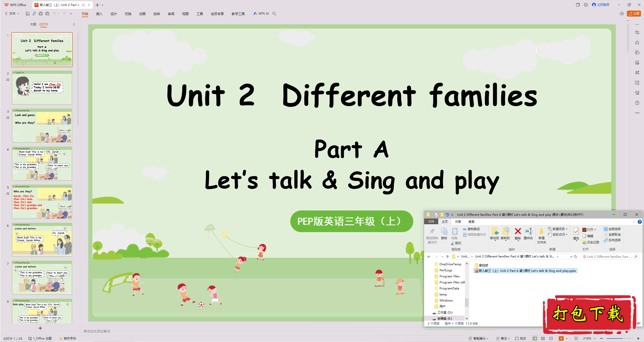Click the fit-to-window icon beside 218%
The height and width of the screenshot is (342, 644).
click(x=576, y=338)
